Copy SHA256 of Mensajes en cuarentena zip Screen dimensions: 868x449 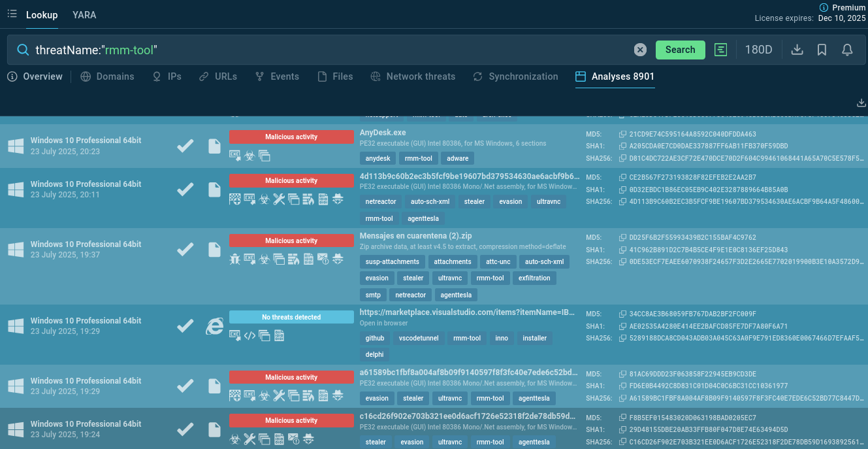click(x=622, y=262)
